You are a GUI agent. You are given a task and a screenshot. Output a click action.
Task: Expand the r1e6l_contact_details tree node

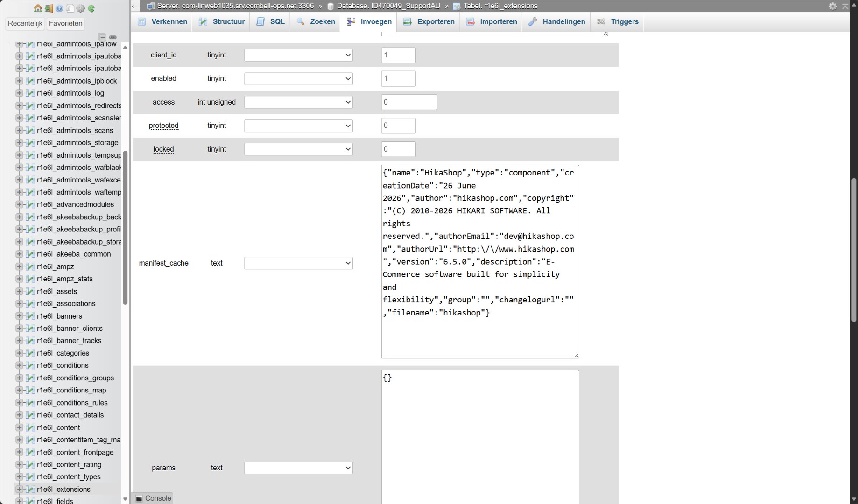[19, 415]
